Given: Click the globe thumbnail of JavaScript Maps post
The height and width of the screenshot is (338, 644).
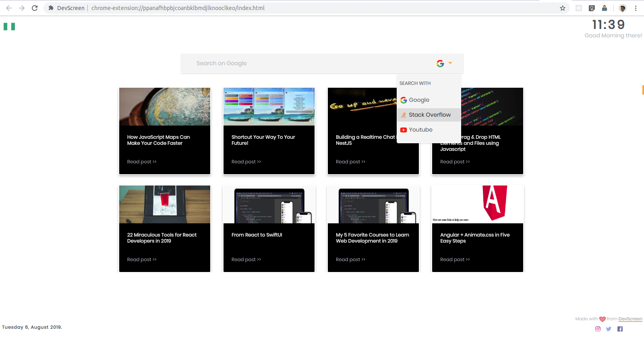Looking at the screenshot, I should tap(165, 107).
